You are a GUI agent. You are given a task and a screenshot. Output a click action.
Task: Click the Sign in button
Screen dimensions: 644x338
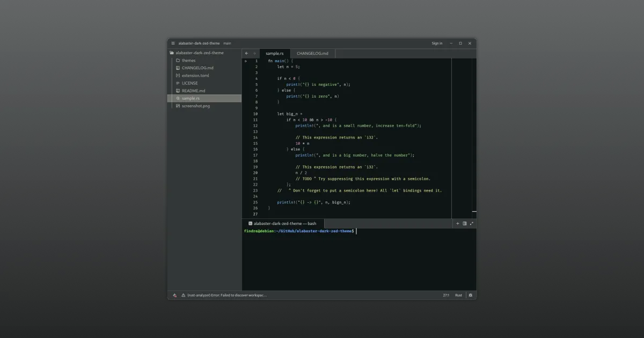click(437, 43)
